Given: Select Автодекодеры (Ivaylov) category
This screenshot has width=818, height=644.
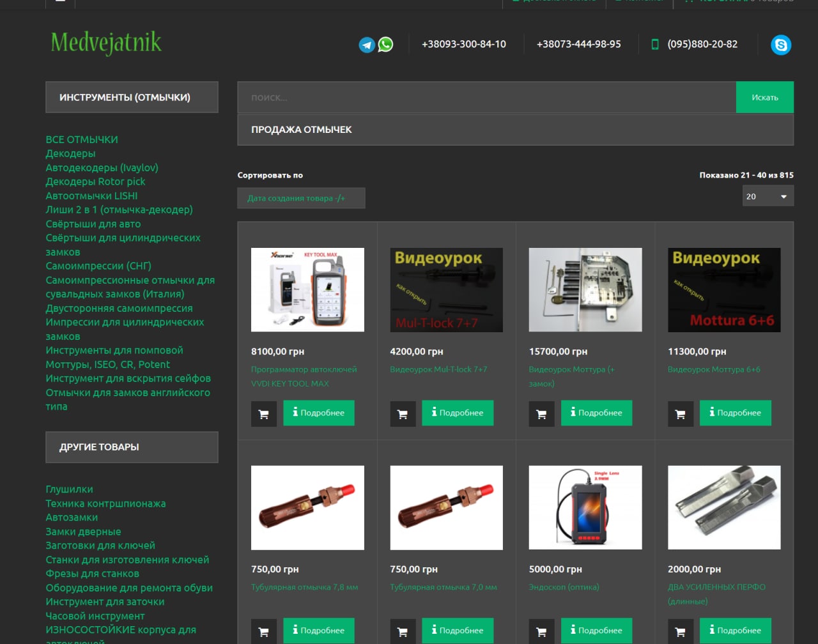Looking at the screenshot, I should pos(102,167).
